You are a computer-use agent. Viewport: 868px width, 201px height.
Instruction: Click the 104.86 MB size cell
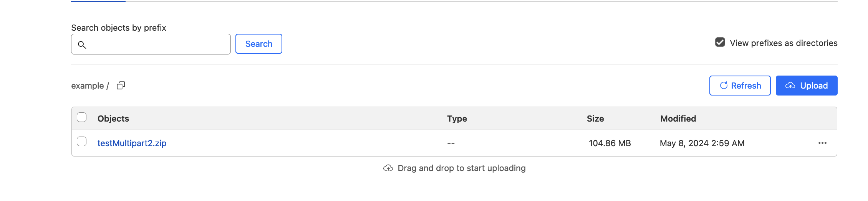tap(610, 143)
